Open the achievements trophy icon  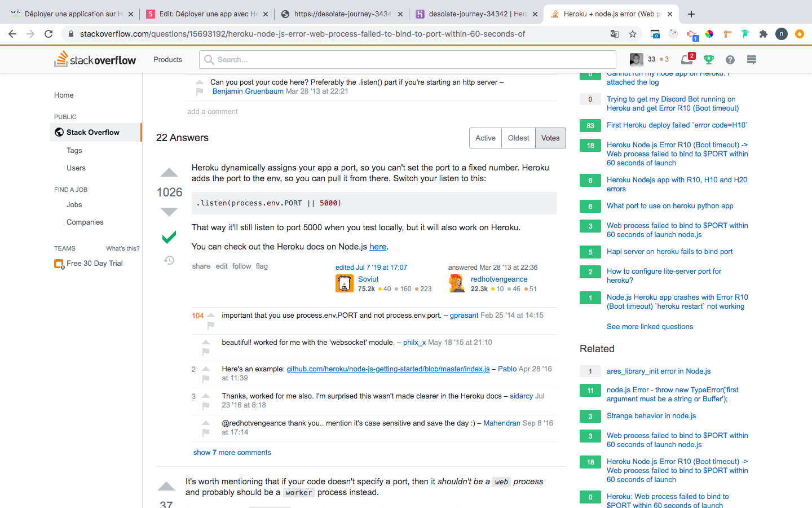[709, 59]
